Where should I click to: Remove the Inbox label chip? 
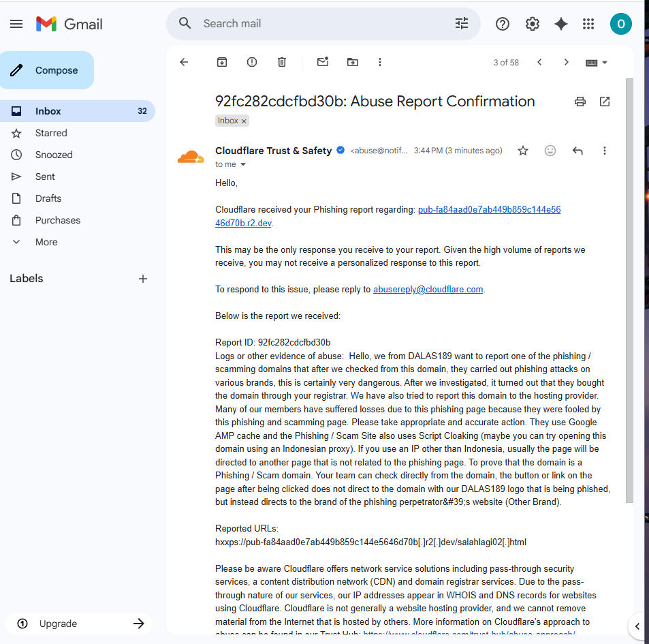point(244,121)
